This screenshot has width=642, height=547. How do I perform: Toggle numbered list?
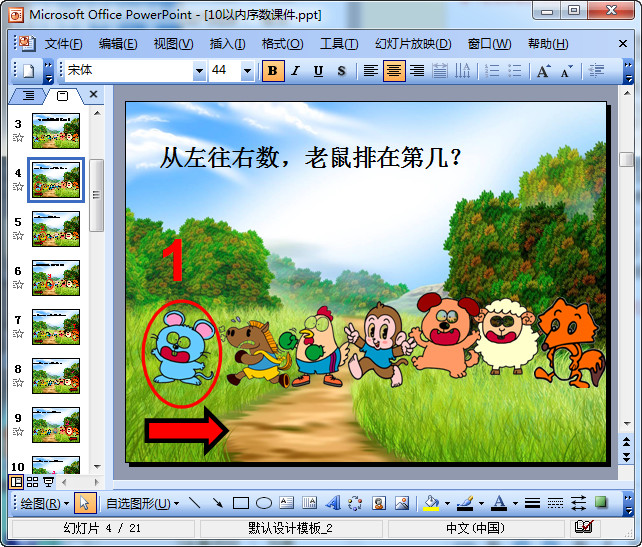click(x=492, y=71)
